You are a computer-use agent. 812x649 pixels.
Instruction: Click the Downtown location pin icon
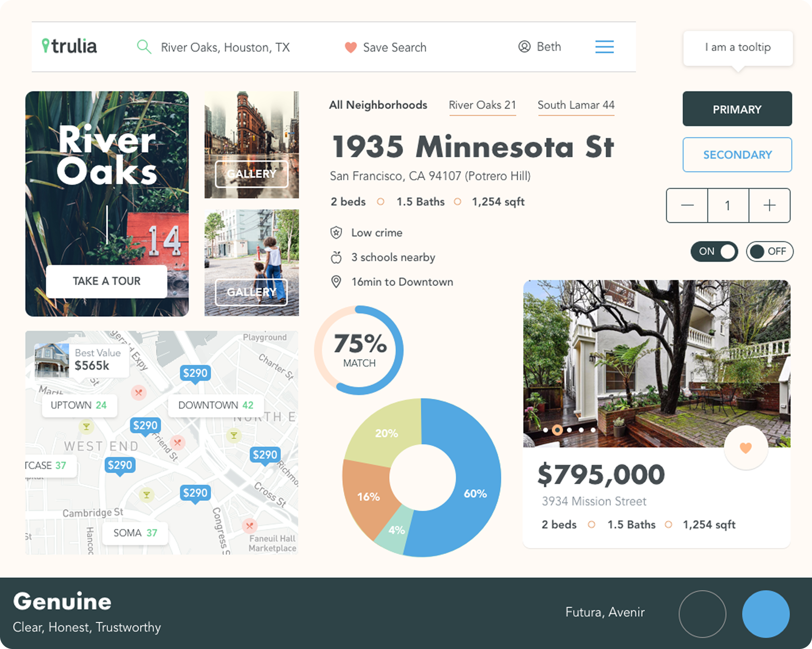pos(336,282)
